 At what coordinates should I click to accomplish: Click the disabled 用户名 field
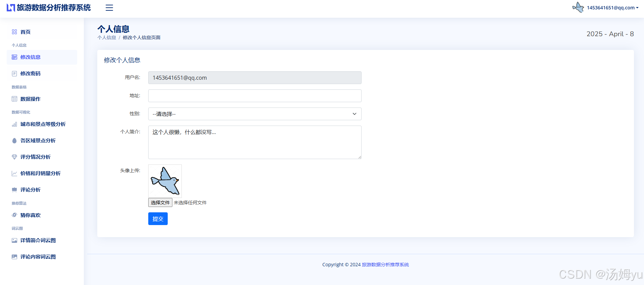click(255, 78)
